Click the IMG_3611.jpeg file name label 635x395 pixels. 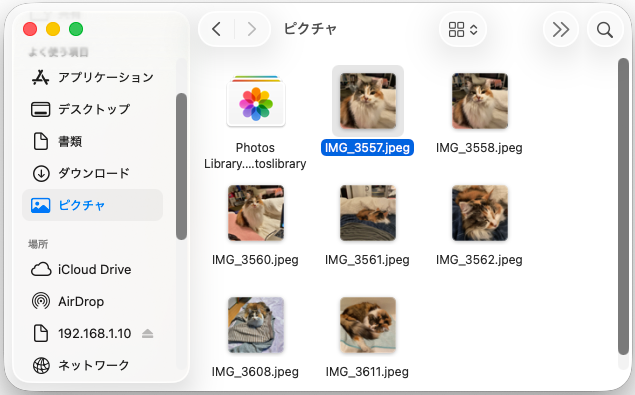tap(367, 372)
